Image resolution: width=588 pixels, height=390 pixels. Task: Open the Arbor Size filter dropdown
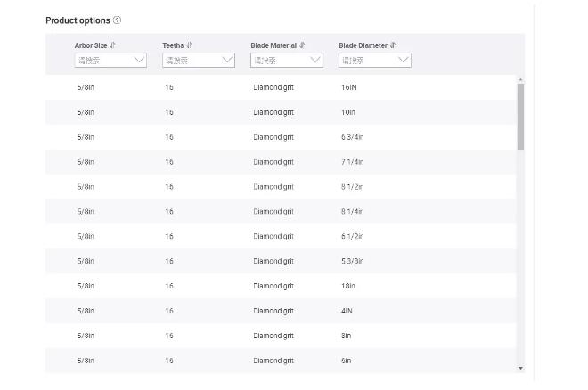click(x=110, y=60)
